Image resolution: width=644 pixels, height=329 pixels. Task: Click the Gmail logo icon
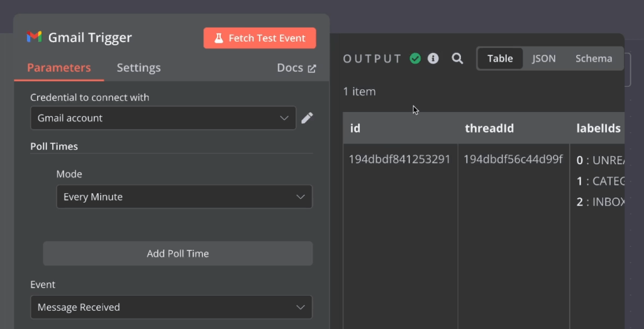[34, 37]
